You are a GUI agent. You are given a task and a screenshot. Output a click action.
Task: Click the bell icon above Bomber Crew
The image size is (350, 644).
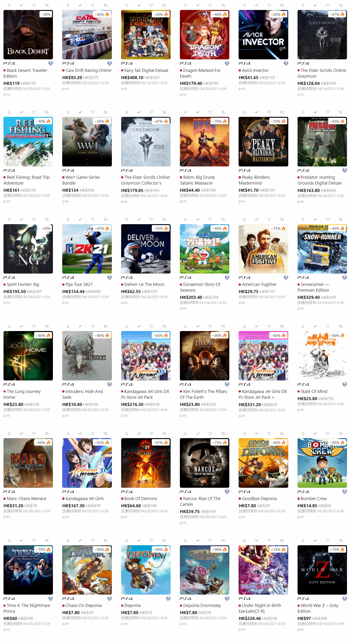pos(303,434)
